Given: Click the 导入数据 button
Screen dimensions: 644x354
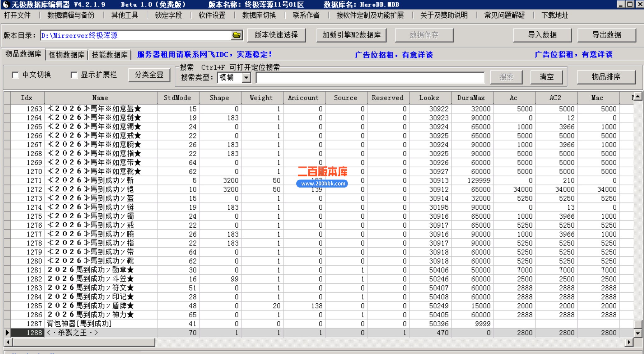Looking at the screenshot, I should [x=542, y=35].
